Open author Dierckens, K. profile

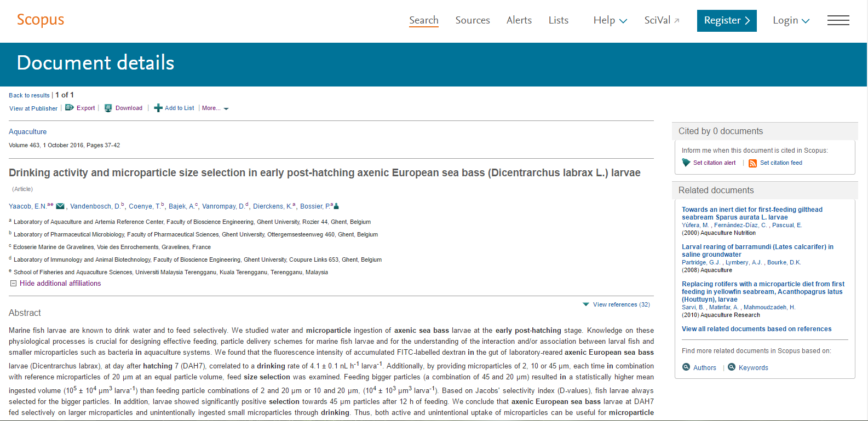tap(272, 206)
